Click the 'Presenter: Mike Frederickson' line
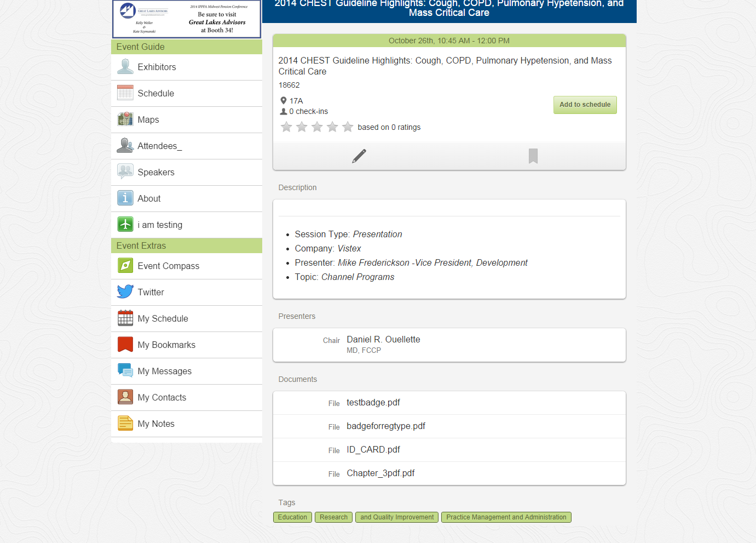 pyautogui.click(x=411, y=263)
